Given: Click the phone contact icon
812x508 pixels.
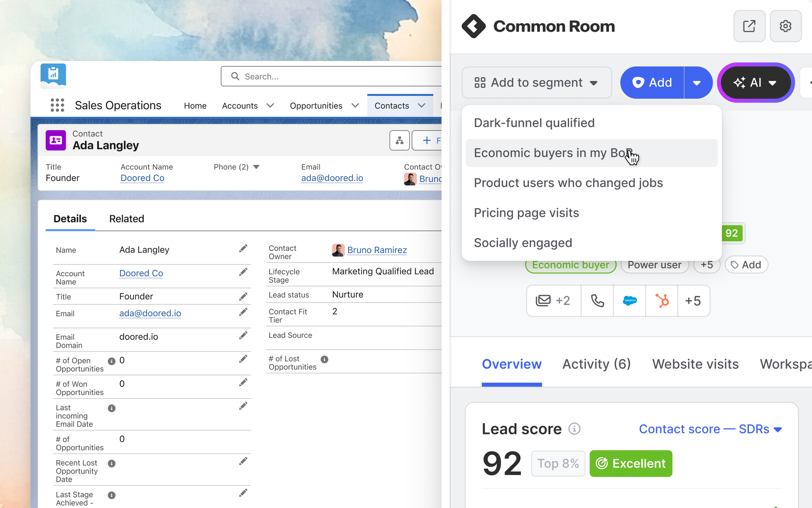Looking at the screenshot, I should pos(597,301).
